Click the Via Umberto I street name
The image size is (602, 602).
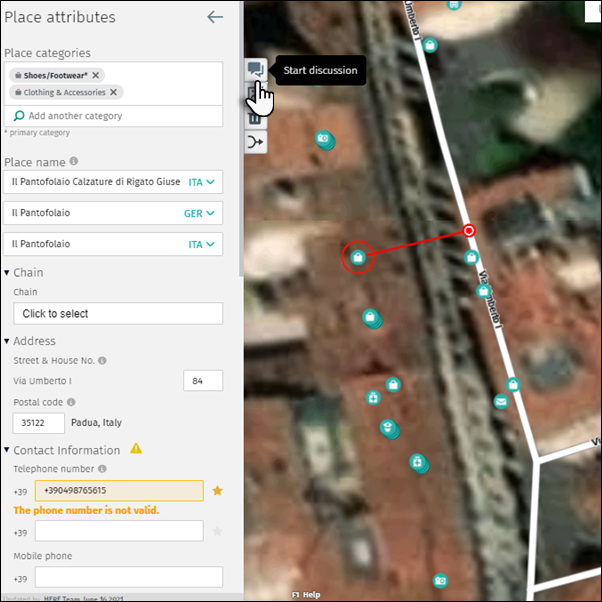tap(42, 381)
